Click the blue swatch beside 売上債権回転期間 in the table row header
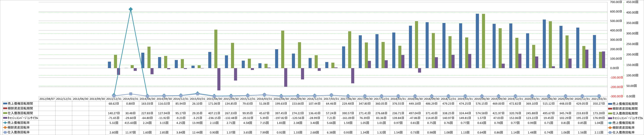 pos(5,104)
